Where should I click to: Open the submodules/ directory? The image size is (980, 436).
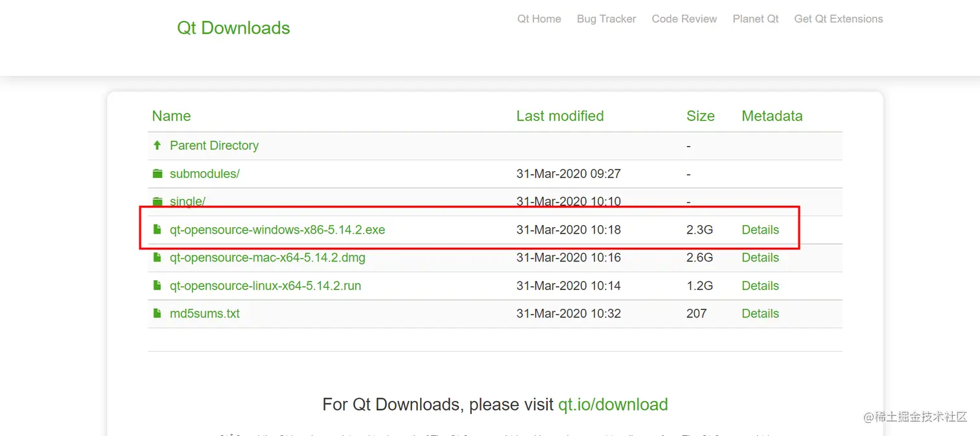coord(205,174)
